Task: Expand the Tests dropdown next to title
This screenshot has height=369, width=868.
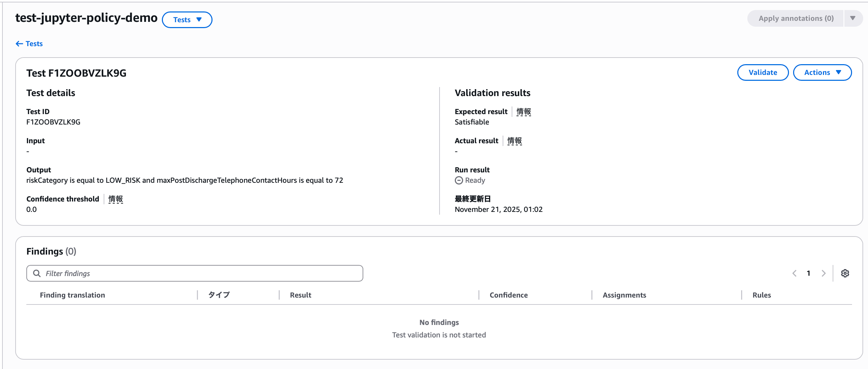Action: coord(187,20)
